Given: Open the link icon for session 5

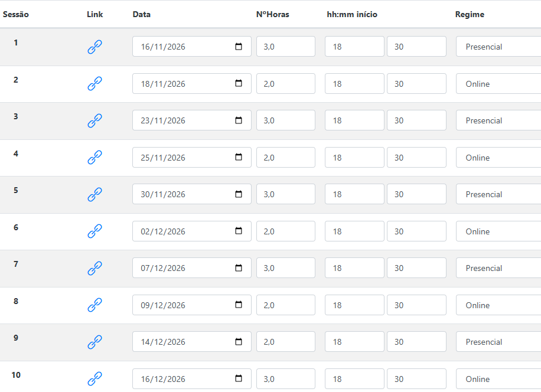Looking at the screenshot, I should point(94,194).
